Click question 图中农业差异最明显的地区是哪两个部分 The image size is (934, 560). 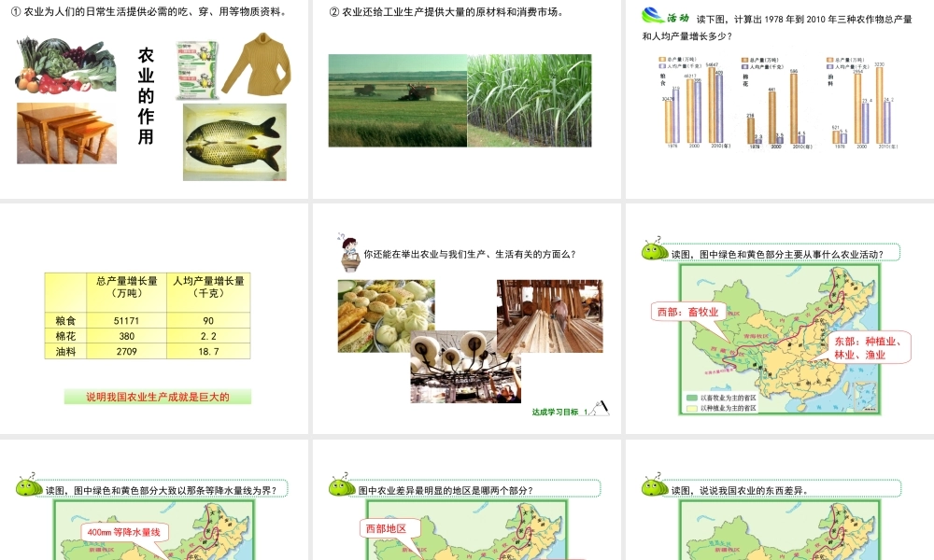[x=446, y=490]
